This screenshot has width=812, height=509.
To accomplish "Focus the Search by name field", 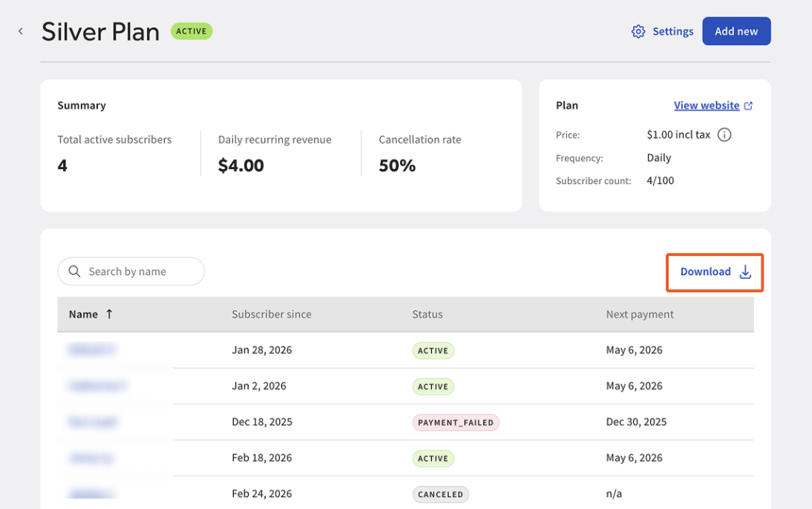I will click(x=131, y=272).
